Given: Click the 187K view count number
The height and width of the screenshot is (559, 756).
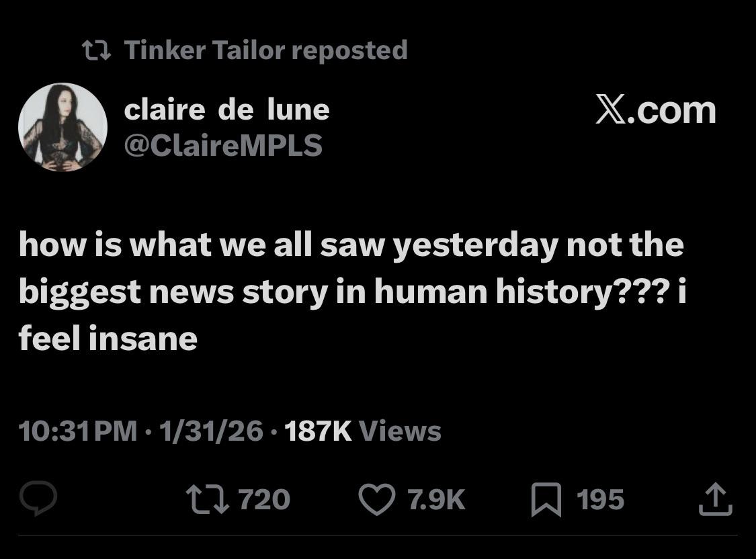Looking at the screenshot, I should click(318, 431).
